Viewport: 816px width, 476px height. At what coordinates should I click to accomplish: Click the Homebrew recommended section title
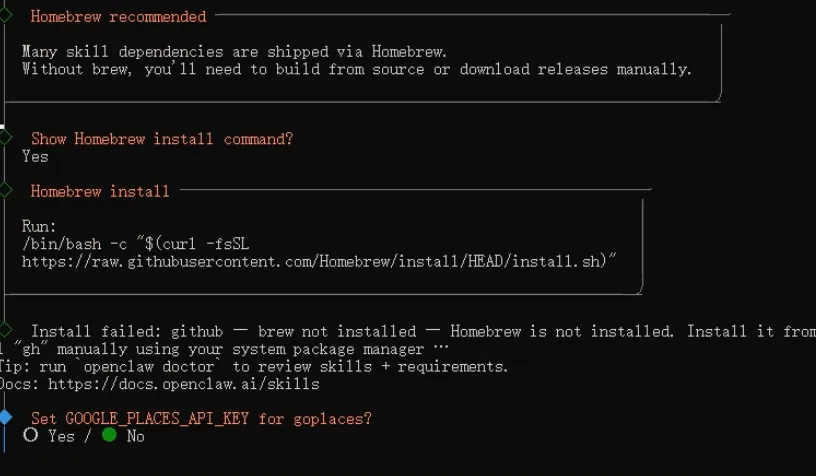pos(118,17)
